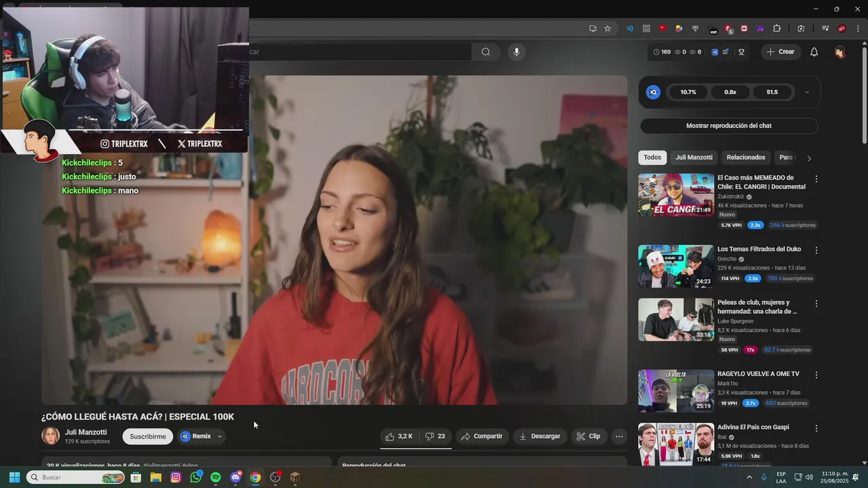Open Los Temas Filtrados del Duko thumbnail

pos(676,266)
